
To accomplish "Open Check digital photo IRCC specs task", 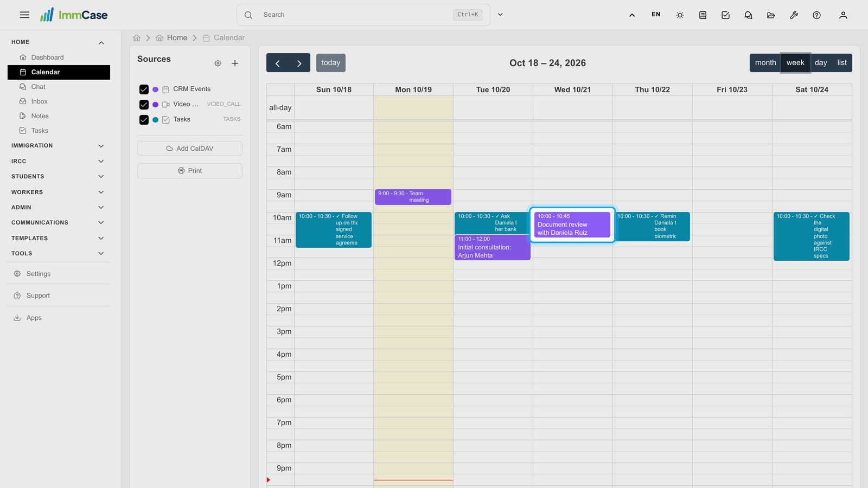I will 812,236.
